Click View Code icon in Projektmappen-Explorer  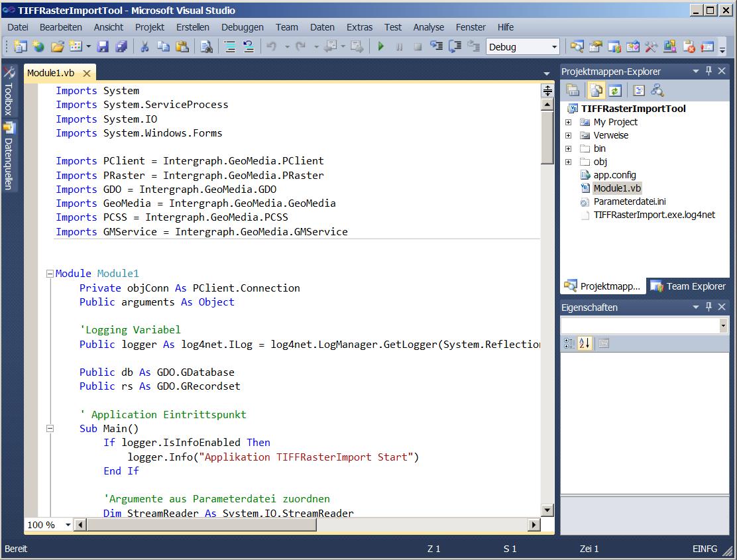point(638,90)
